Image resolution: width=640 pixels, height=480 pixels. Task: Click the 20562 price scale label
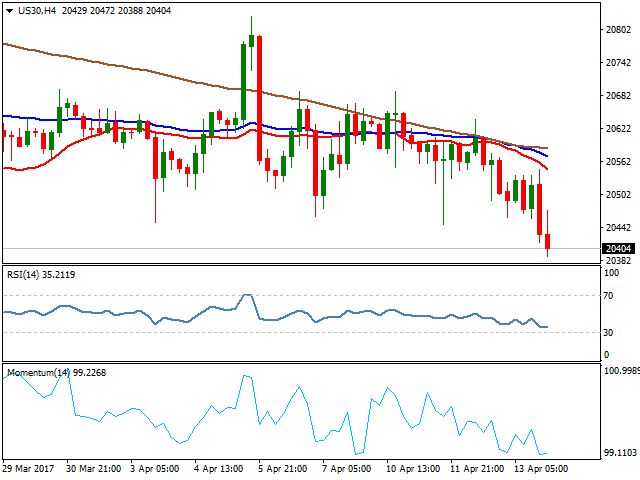pyautogui.click(x=618, y=162)
